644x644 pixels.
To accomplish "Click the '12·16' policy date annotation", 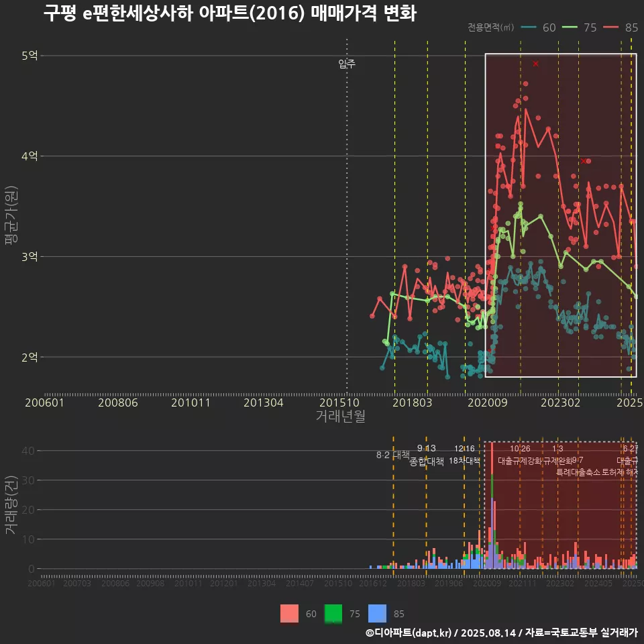I will [464, 449].
